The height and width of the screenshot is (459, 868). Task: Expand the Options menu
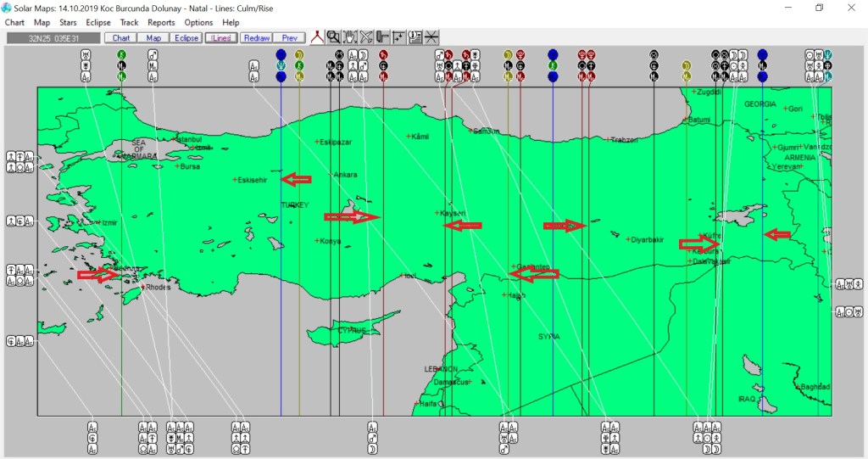point(198,22)
